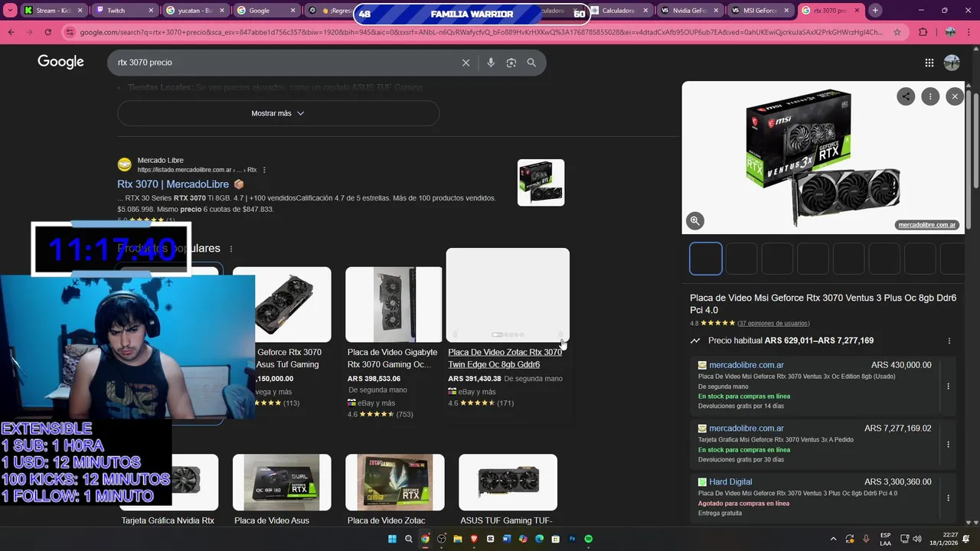Open Chrome three-dot menu
This screenshot has height=551, width=980.
click(970, 32)
